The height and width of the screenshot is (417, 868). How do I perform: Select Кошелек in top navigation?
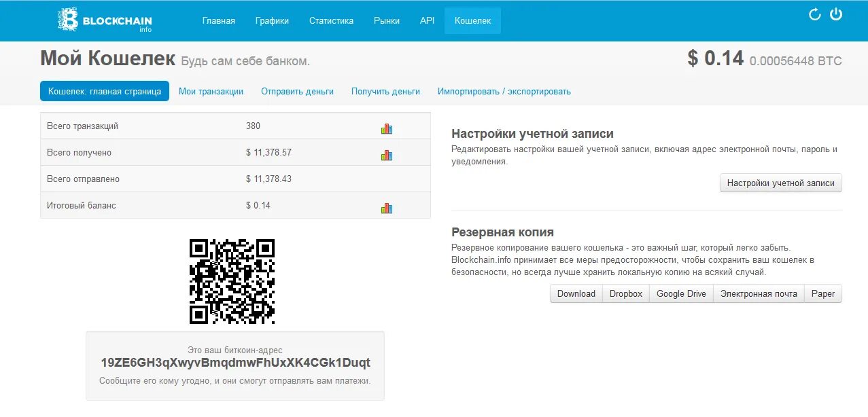472,20
